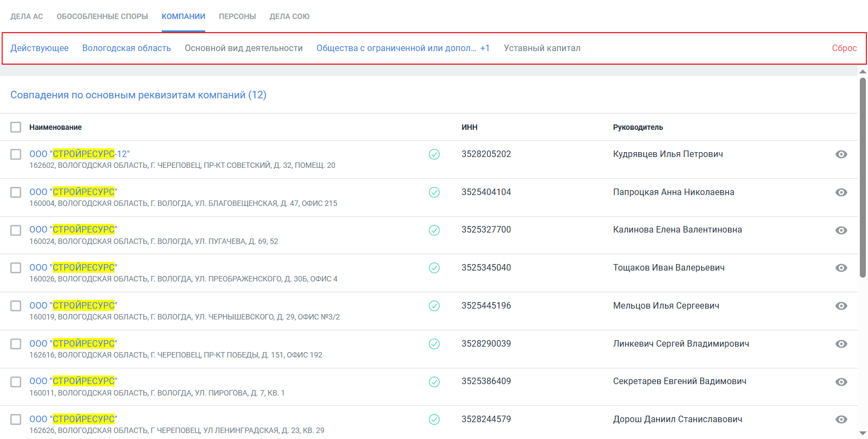Click the eye icon in Мельцов Илья Сергеевич row
The image size is (868, 439).
[x=841, y=306]
